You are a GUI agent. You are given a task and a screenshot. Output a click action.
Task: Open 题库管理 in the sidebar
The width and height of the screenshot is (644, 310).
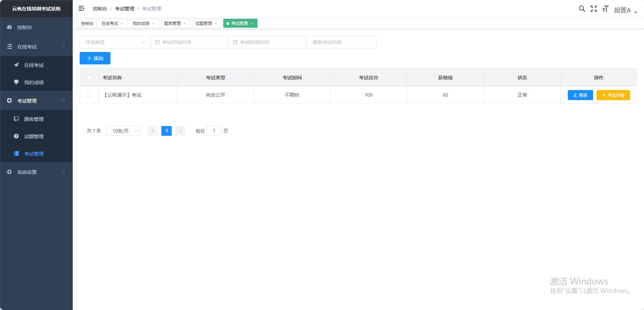point(36,119)
